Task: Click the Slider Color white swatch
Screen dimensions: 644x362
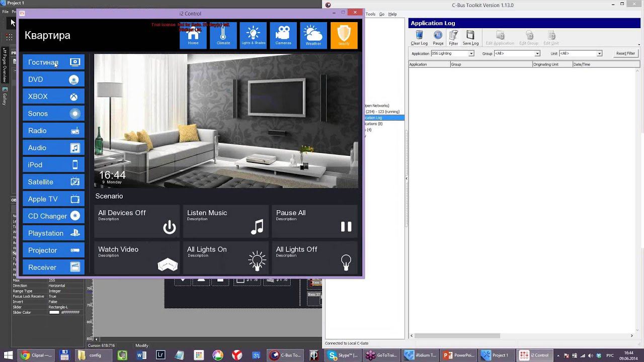Action: point(54,313)
